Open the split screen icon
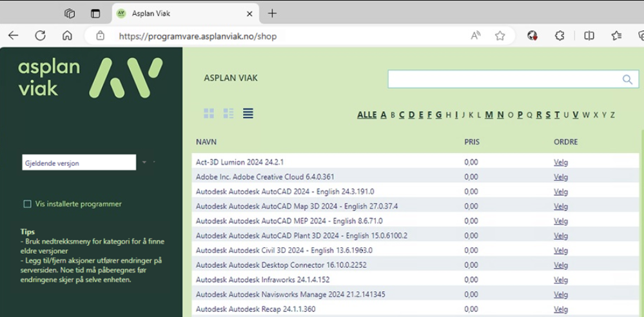The width and height of the screenshot is (644, 317). pyautogui.click(x=589, y=36)
